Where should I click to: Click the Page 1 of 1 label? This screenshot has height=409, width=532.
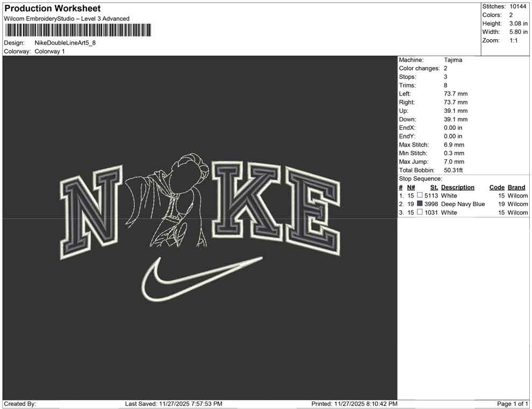point(511,404)
